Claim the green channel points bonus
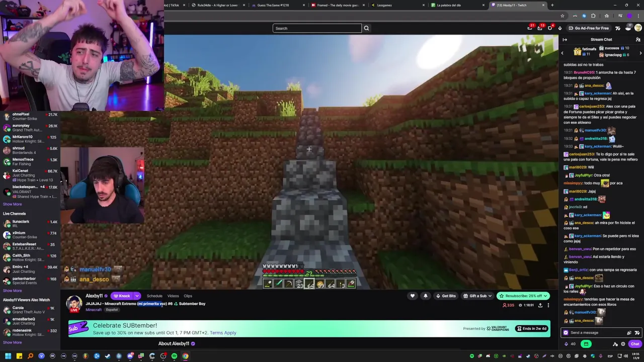Viewport: 644px width, 362px height. (586, 344)
